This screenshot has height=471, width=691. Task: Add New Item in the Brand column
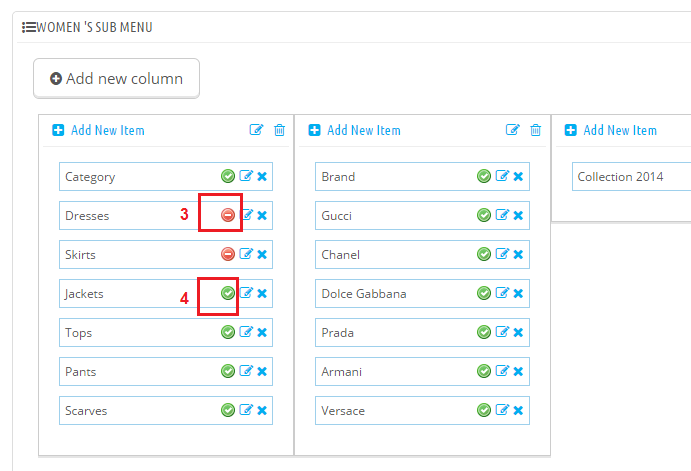click(354, 130)
